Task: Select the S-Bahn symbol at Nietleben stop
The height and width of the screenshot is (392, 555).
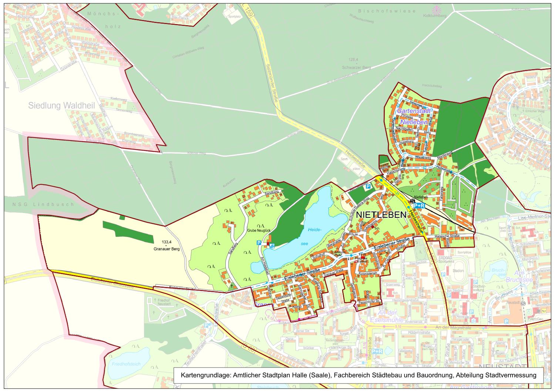Action: [412, 201]
